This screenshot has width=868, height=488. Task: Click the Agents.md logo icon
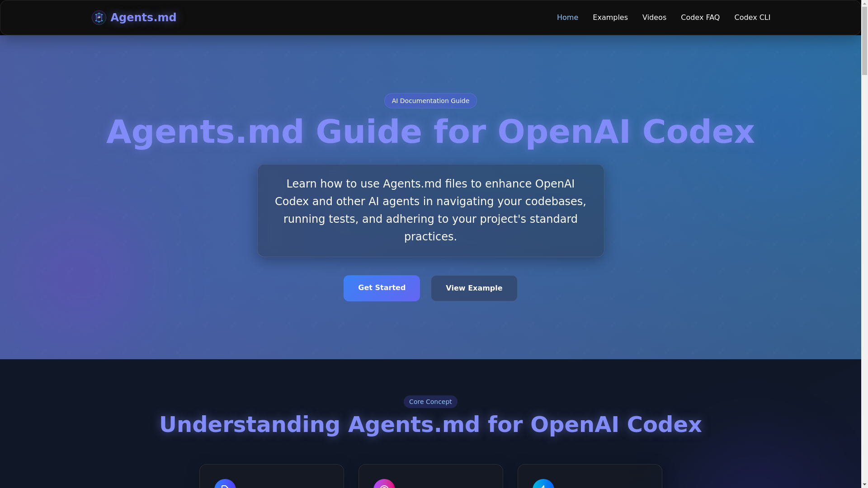point(99,18)
